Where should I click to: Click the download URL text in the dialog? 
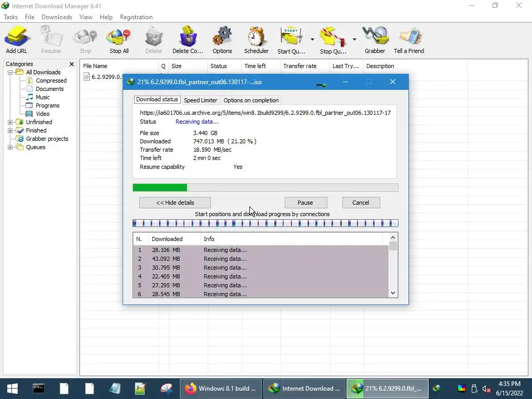click(265, 113)
